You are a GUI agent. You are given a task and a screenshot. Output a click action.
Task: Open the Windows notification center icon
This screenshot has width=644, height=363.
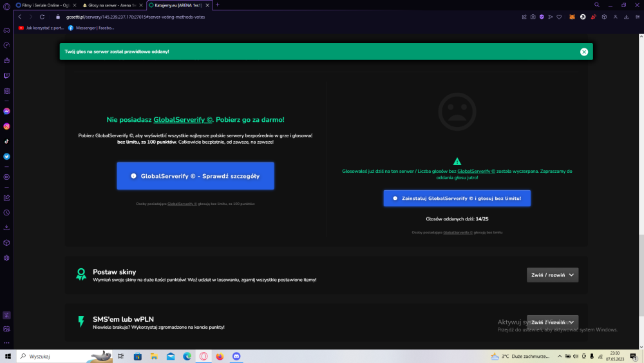(634, 357)
